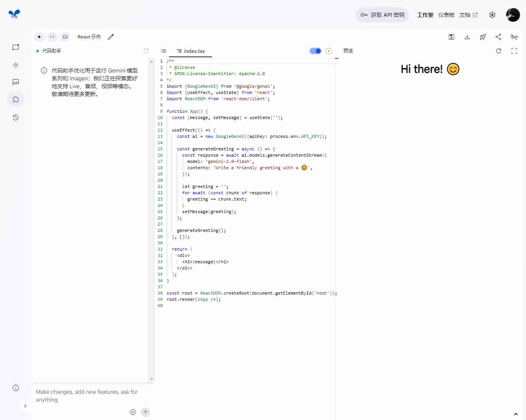Viewport: 526px width, 420px height.
Task: Click the 获取 API 密钥 button
Action: point(382,15)
